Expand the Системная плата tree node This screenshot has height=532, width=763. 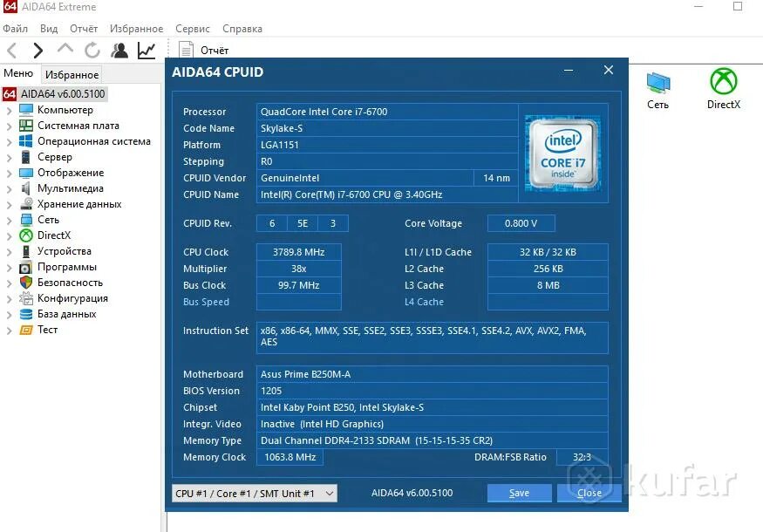[x=9, y=126]
